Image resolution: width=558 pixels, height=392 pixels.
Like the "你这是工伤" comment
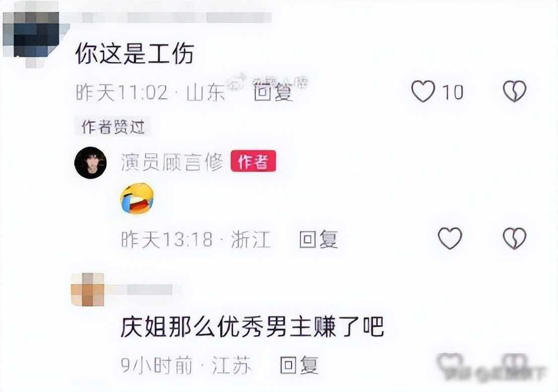423,92
